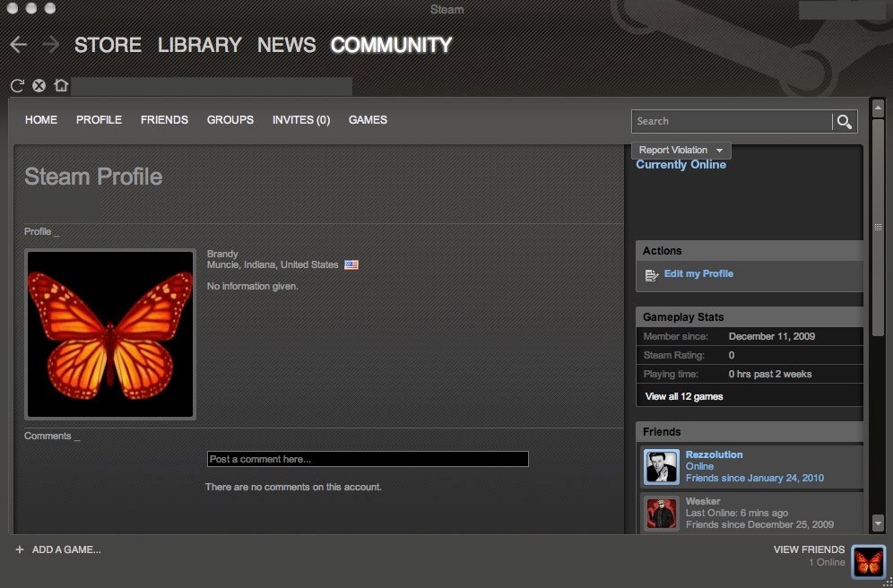Click the scrollbar down arrow
The height and width of the screenshot is (588, 893).
[x=878, y=523]
